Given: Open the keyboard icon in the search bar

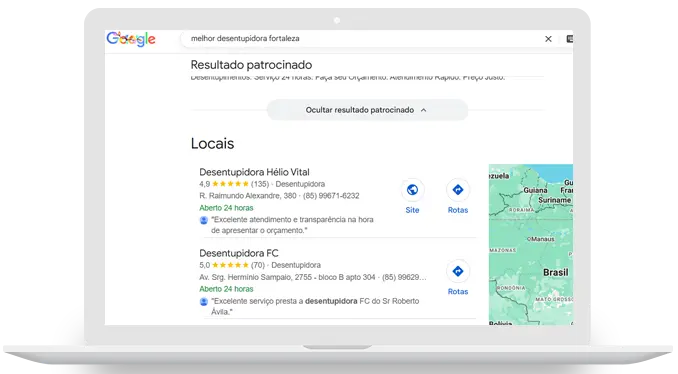Looking at the screenshot, I should 569,39.
